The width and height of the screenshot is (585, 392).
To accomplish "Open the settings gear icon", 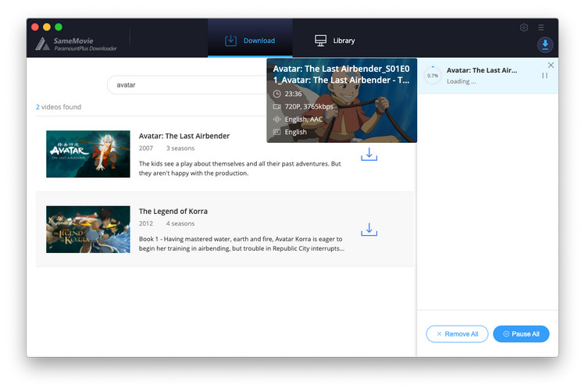I will 524,27.
